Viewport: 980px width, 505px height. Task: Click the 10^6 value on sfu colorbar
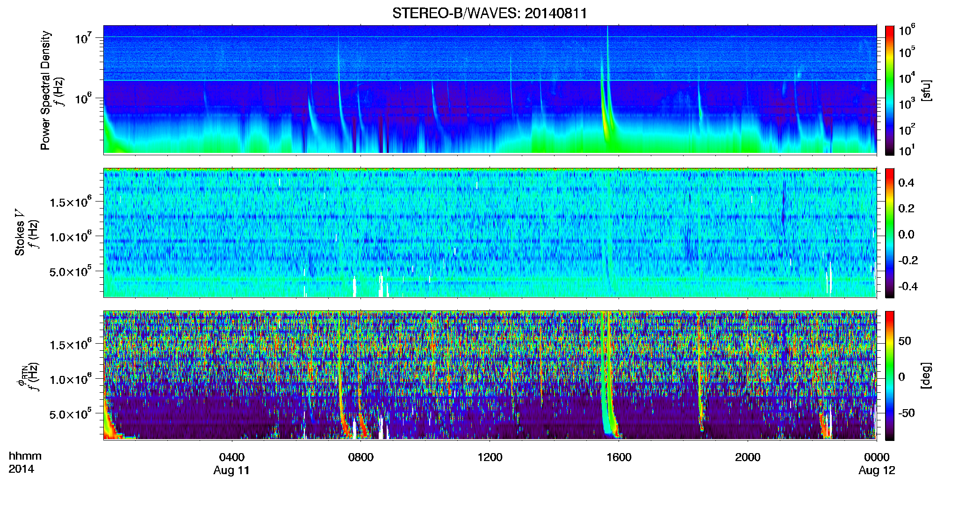pyautogui.click(x=907, y=30)
